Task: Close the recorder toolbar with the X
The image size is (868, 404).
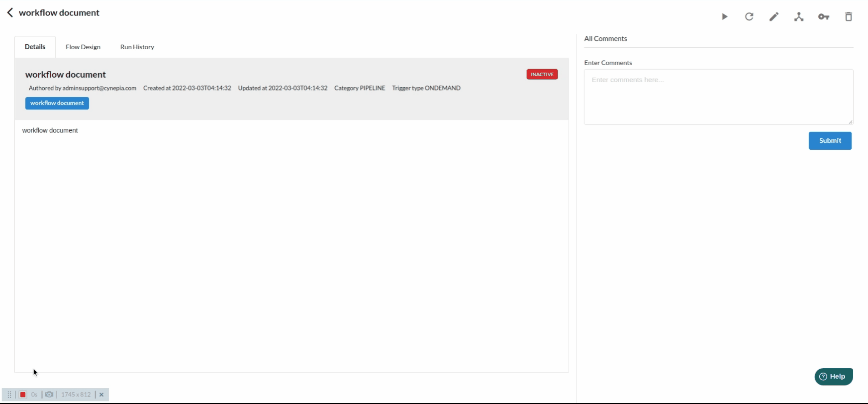Action: (101, 395)
